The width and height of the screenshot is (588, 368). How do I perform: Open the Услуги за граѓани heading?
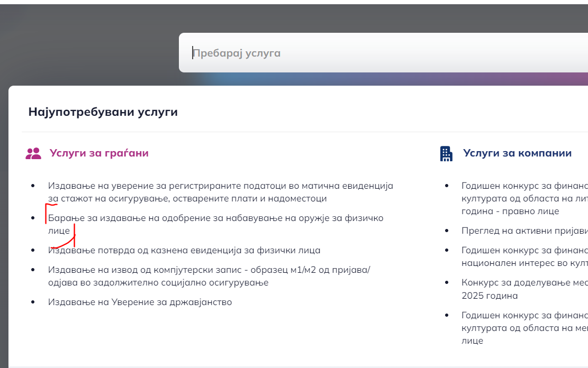click(99, 153)
